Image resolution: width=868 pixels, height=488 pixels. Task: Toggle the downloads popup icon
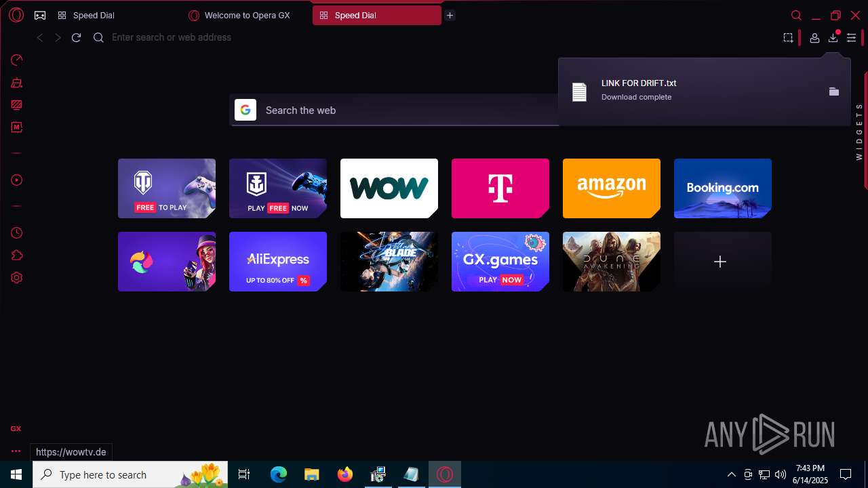click(x=833, y=38)
